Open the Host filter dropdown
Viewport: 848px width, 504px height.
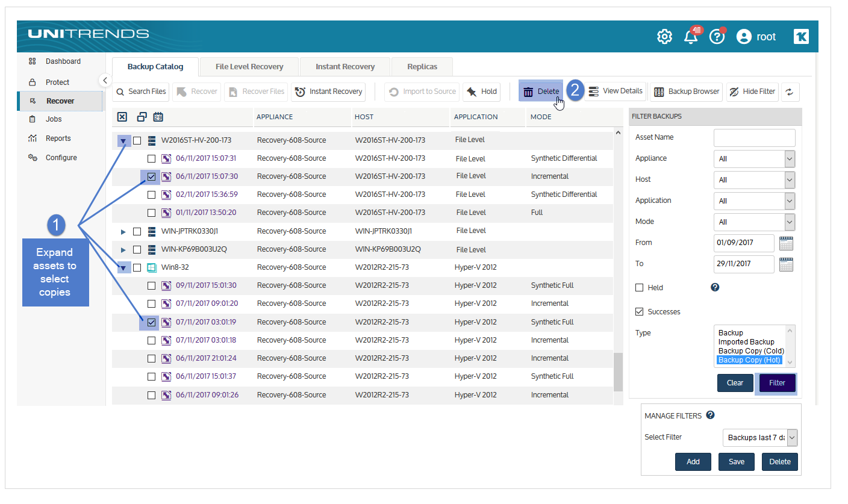(754, 180)
